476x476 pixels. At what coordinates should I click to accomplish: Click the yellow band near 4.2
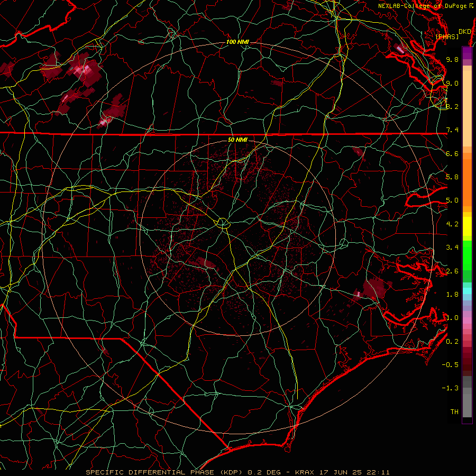[467, 226]
